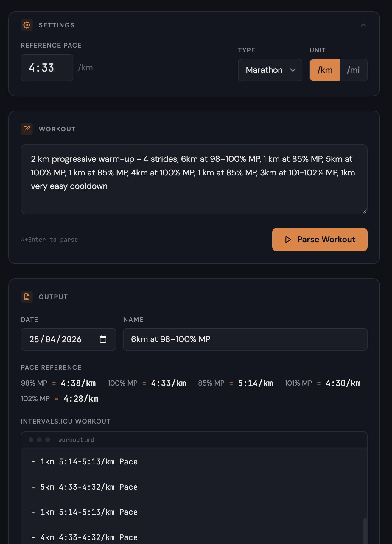Click the dropdown arrow beside Marathon
Viewport: 392px width, 544px height.
tap(293, 70)
